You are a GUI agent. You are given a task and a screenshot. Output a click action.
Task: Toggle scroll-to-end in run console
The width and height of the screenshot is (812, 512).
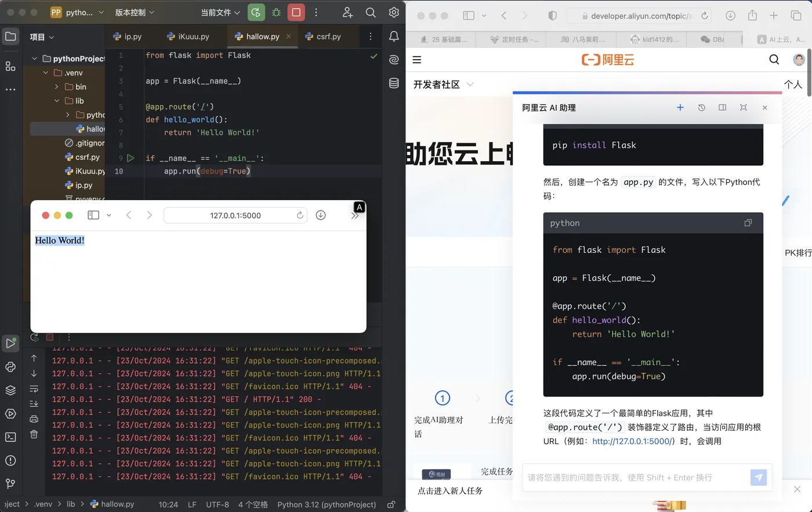[34, 404]
